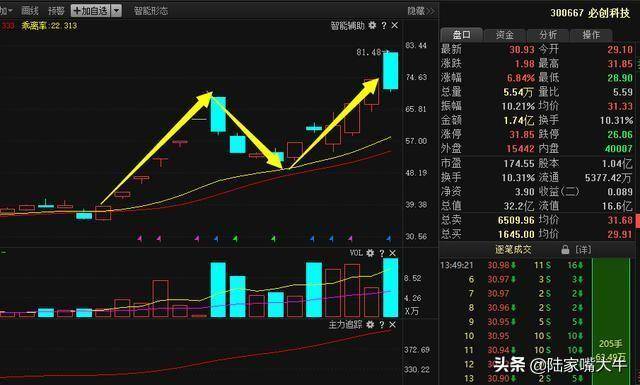Click the 乘离率:22.313 indicator readout
The height and width of the screenshot is (385, 640).
tap(49, 26)
